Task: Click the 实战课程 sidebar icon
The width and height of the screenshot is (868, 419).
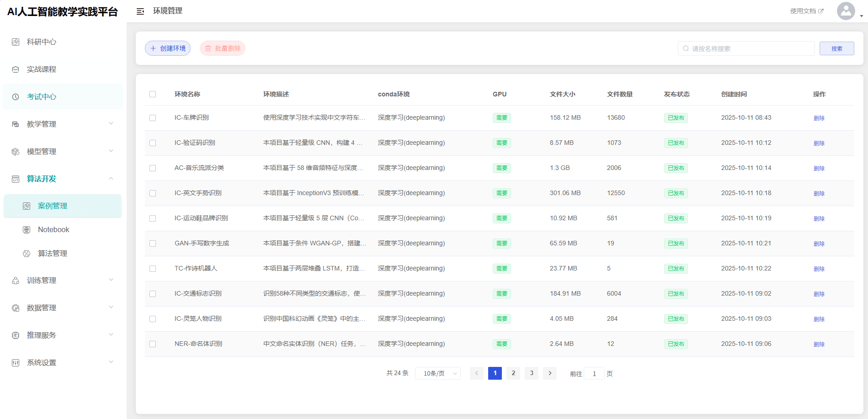Action: 16,69
